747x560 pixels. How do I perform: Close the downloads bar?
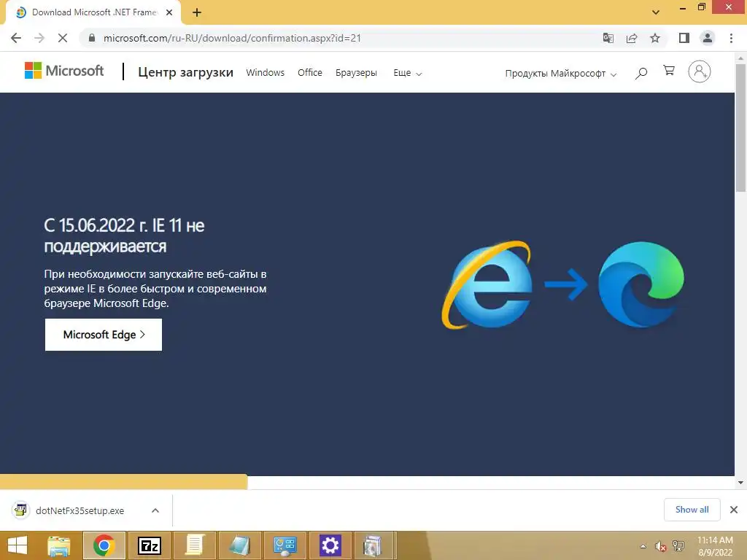(734, 510)
